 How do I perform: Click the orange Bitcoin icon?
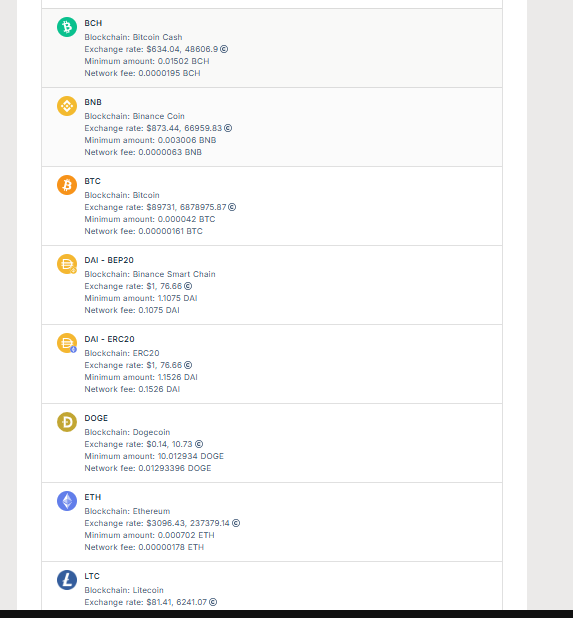(x=67, y=185)
